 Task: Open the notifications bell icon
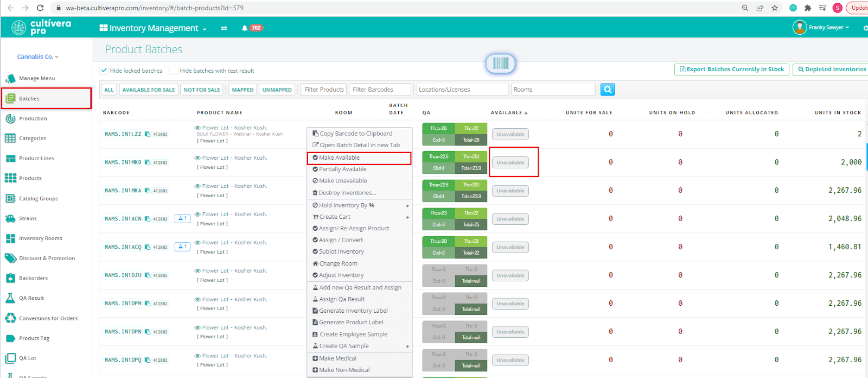coord(245,28)
